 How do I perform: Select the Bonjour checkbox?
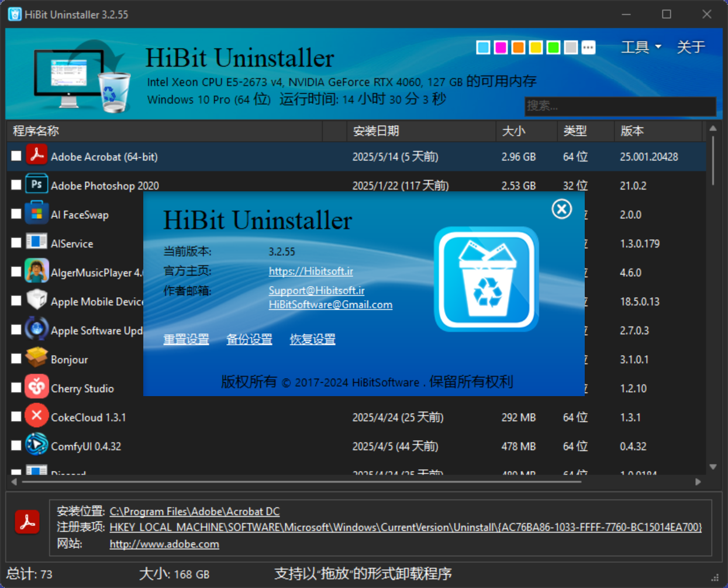(x=16, y=359)
